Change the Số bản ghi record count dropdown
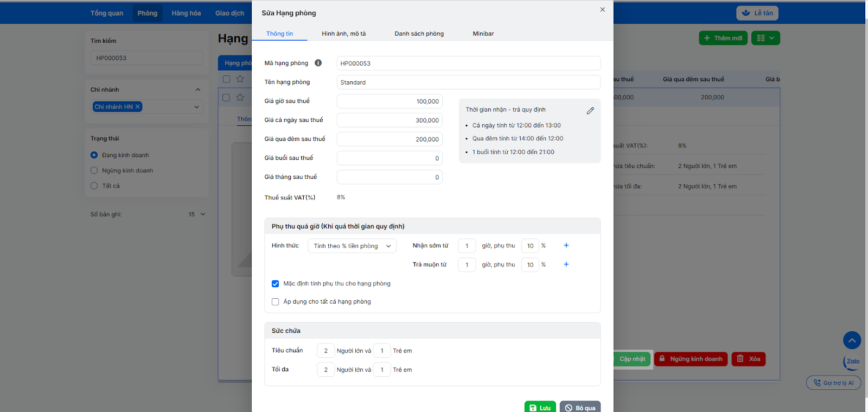Screen dimensions: 868x412 click(197, 214)
